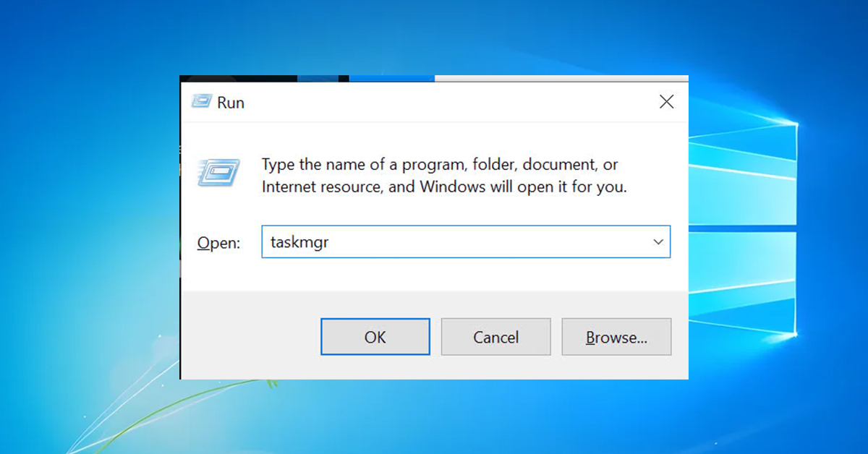
Task: Click the OK button's highlighted border
Action: click(375, 337)
